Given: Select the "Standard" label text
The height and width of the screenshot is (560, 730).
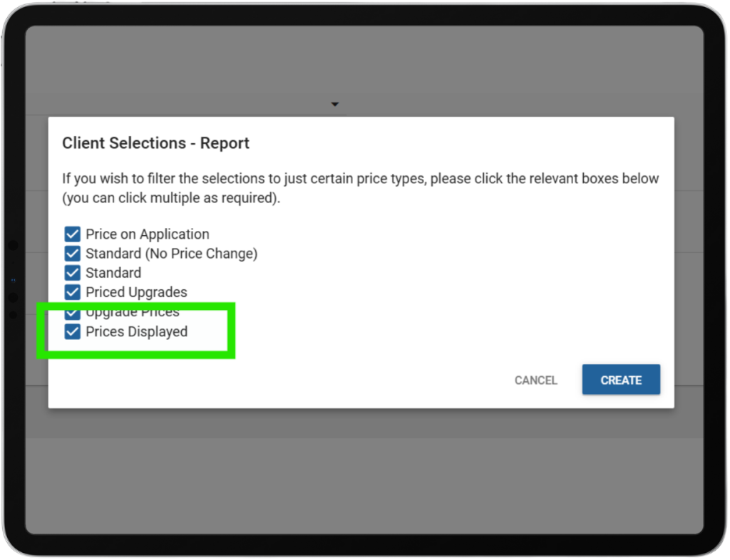Looking at the screenshot, I should (x=113, y=273).
